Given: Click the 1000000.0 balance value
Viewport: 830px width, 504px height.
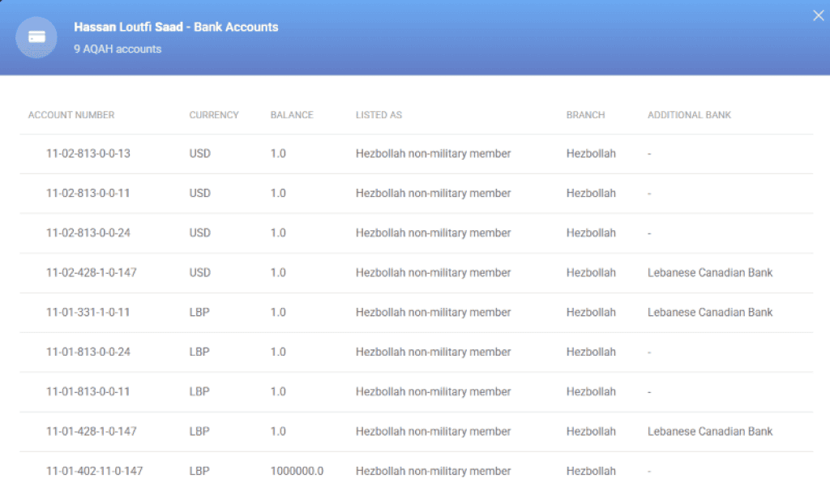Looking at the screenshot, I should point(297,472).
